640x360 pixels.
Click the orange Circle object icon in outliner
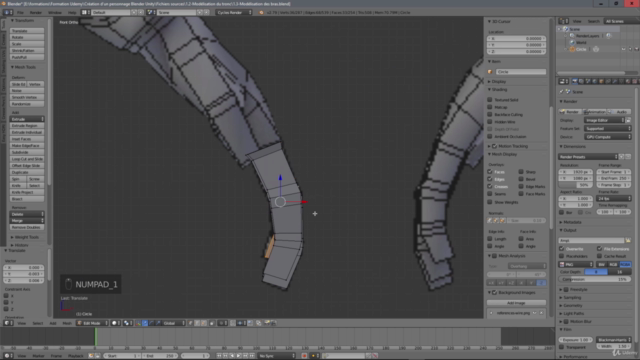572,49
